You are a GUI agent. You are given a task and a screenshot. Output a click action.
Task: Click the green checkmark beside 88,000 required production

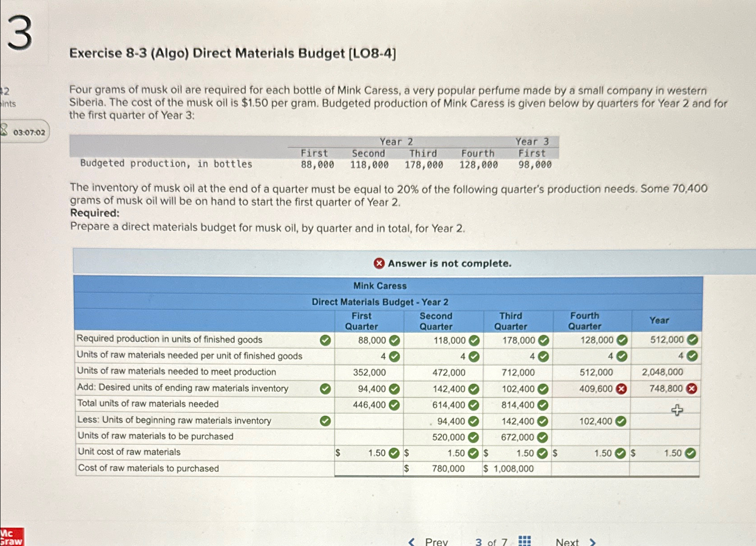[394, 340]
